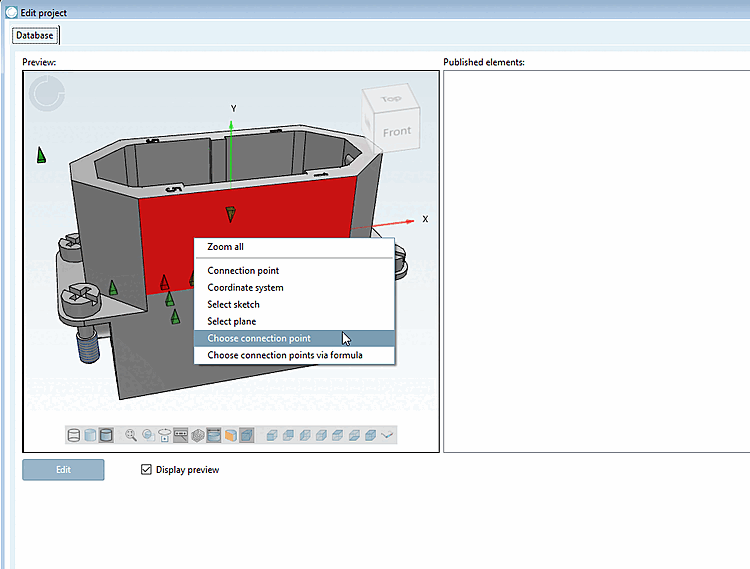Click the last blue cube view icon
The image size is (750, 569).
tap(370, 435)
